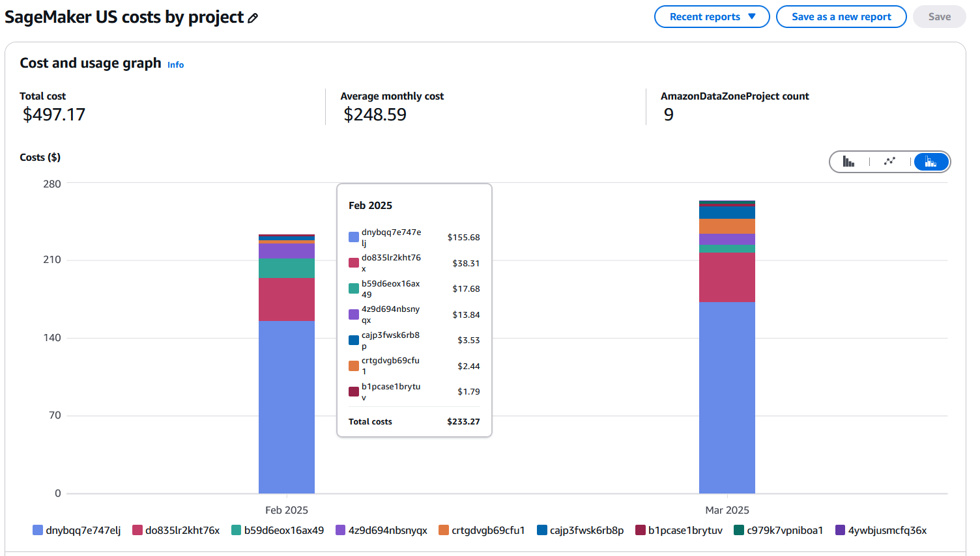Select the stacked bar chart view icon
980x556 pixels.
point(930,161)
